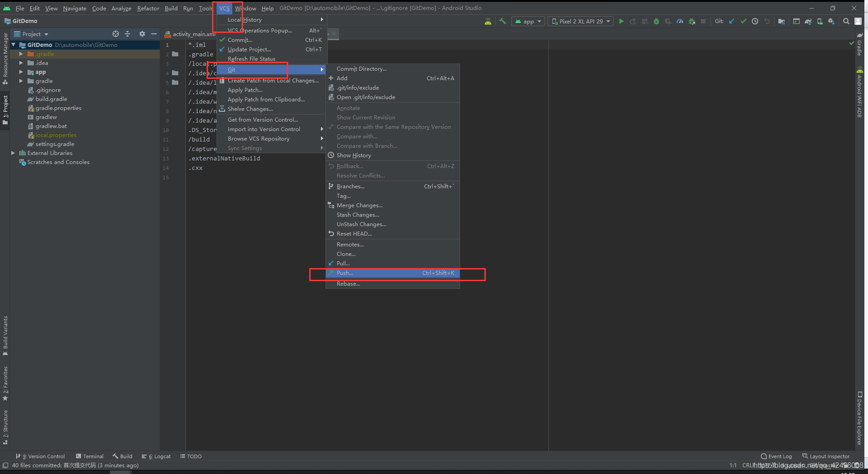Screen dimensions: 868x474
Task: Choose Commit... from the VCS menu
Action: coord(271,40)
